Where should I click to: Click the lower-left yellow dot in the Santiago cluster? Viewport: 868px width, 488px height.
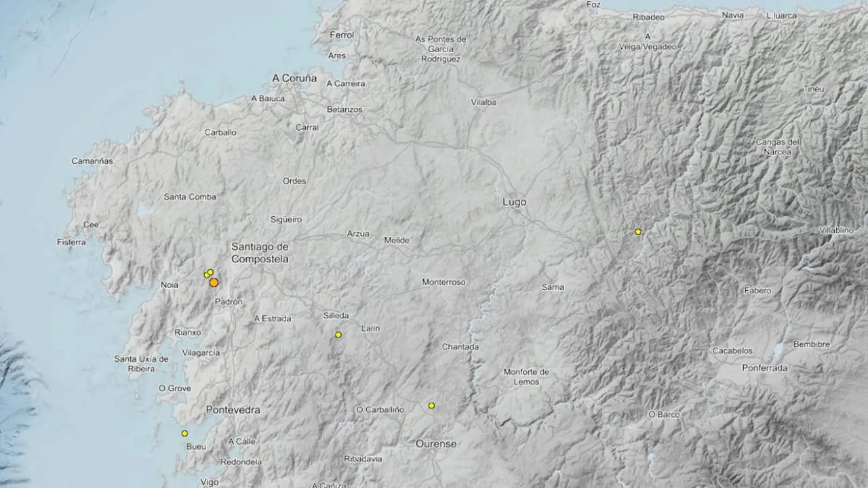click(205, 275)
